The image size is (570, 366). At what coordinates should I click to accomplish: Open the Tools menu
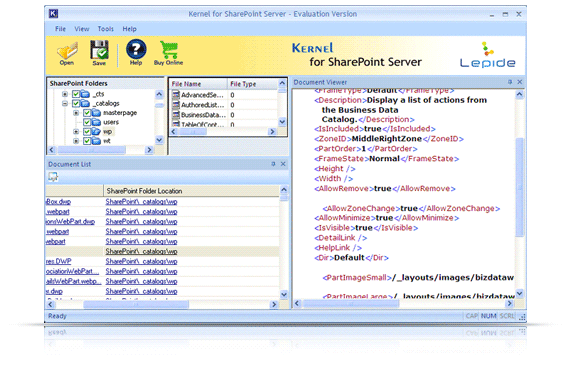[x=105, y=29]
